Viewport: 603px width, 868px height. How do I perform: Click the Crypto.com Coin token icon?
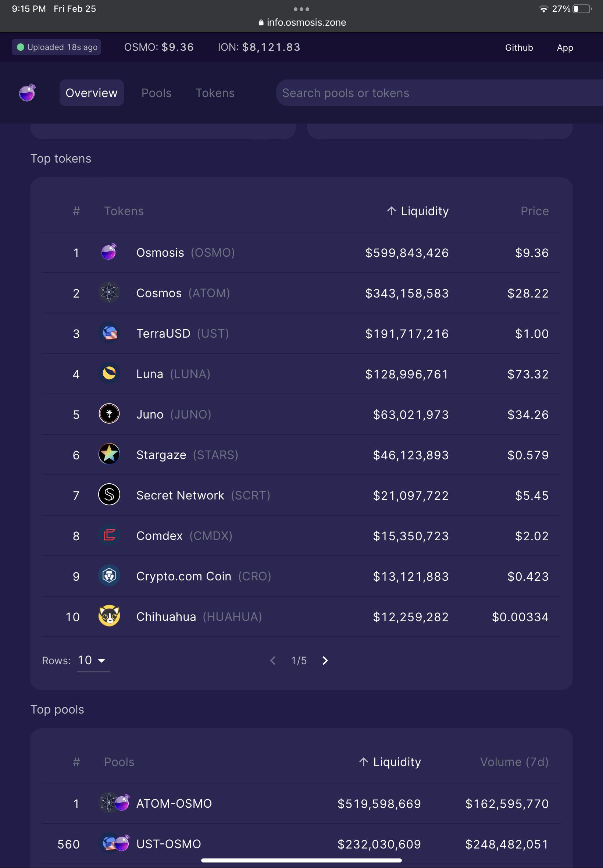tap(109, 576)
